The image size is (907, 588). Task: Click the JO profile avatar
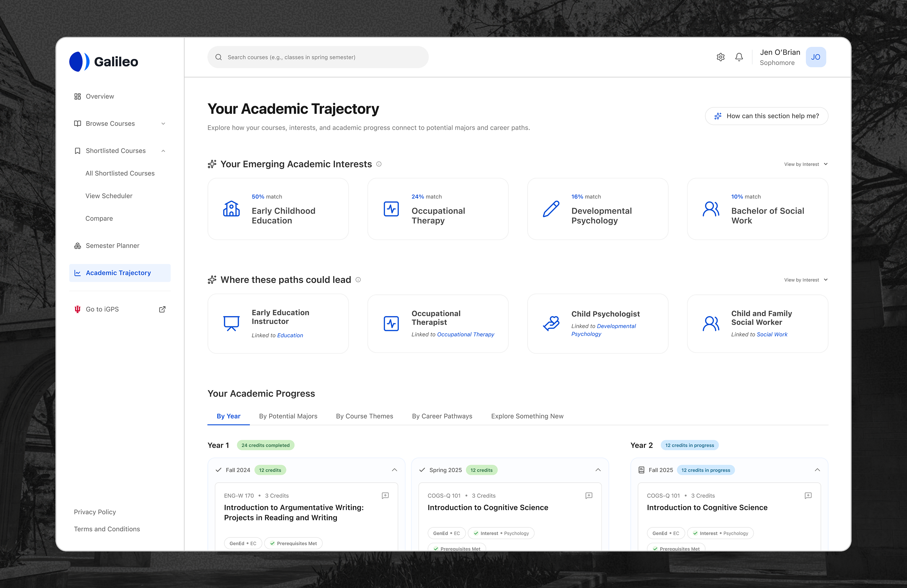click(x=816, y=57)
